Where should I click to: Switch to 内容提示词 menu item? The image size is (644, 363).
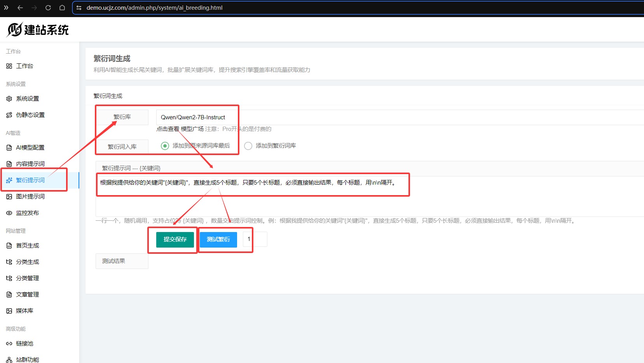tap(30, 164)
